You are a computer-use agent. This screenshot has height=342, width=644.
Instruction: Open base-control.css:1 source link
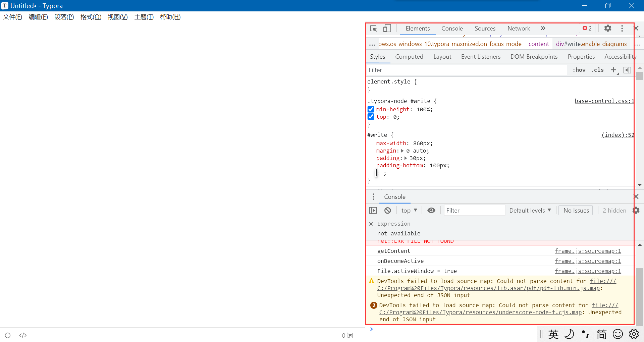604,101
